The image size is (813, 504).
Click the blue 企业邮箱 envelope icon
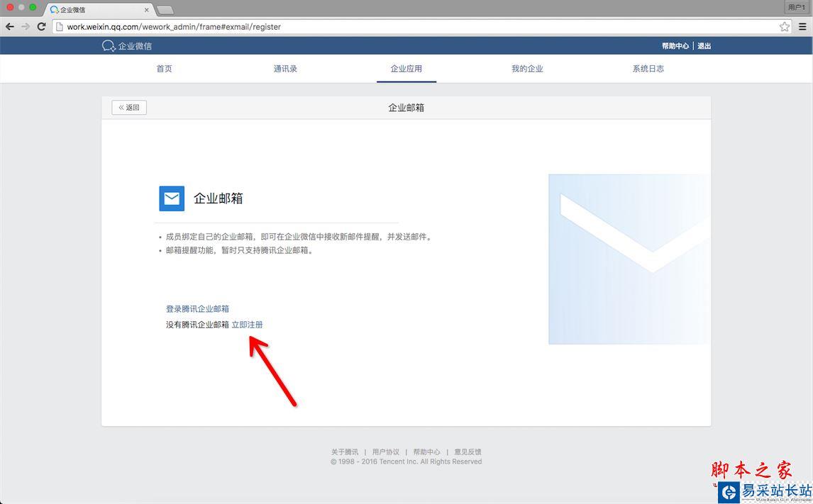coord(172,198)
